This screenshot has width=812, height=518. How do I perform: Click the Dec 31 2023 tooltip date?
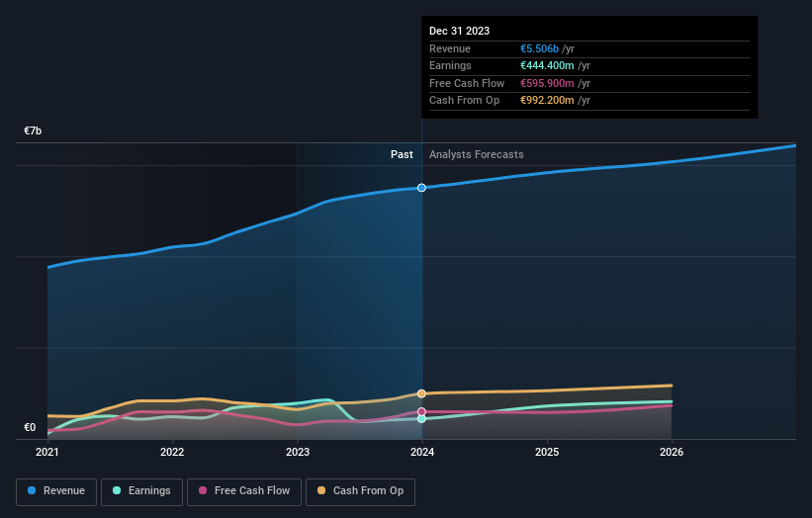(459, 31)
